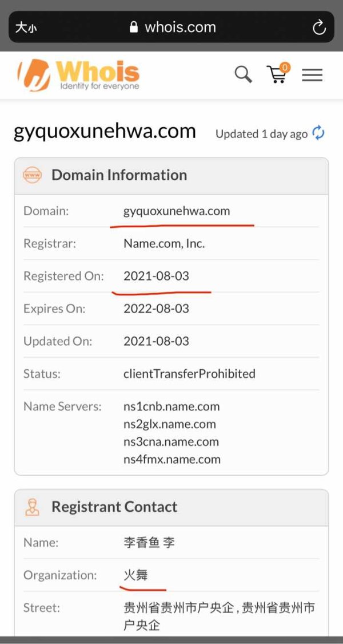
Task: Reload page with browser refresh icon
Action: [319, 27]
